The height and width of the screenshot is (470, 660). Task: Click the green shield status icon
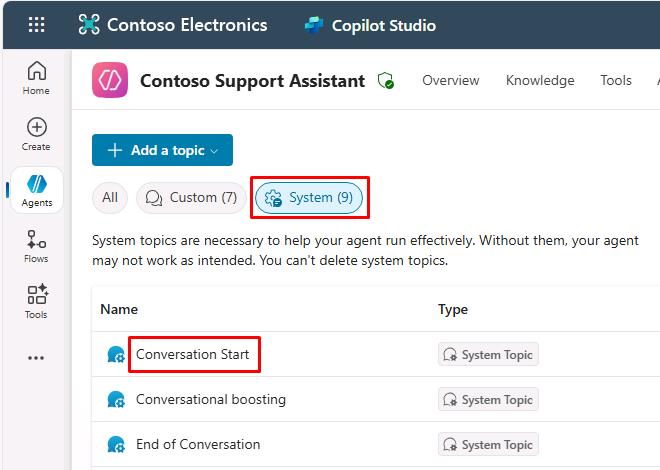pyautogui.click(x=386, y=81)
